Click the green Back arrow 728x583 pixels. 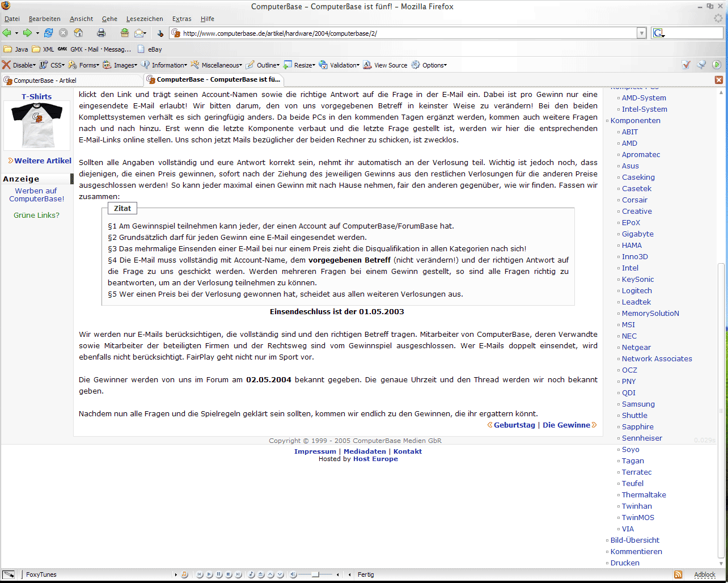coord(7,33)
